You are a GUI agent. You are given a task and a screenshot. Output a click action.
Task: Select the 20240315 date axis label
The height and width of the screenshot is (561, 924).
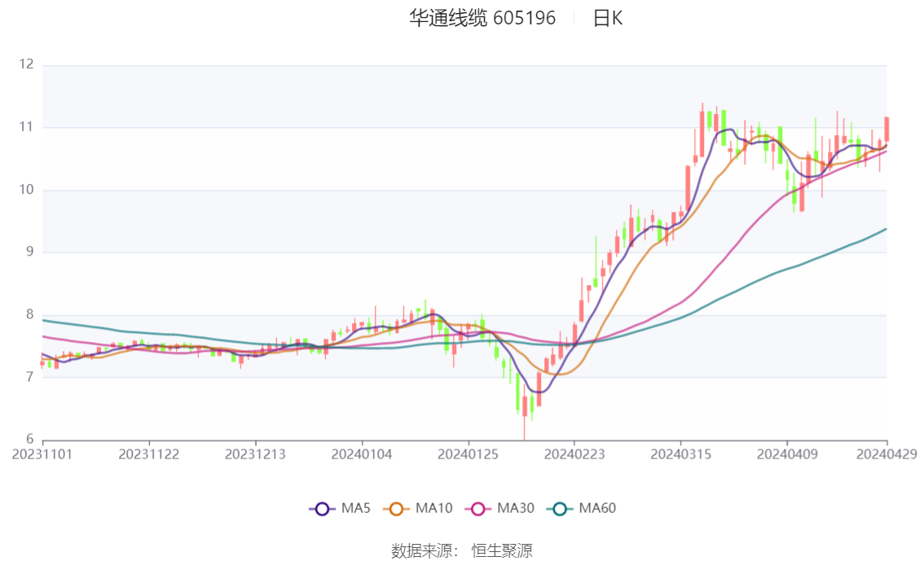click(x=680, y=454)
